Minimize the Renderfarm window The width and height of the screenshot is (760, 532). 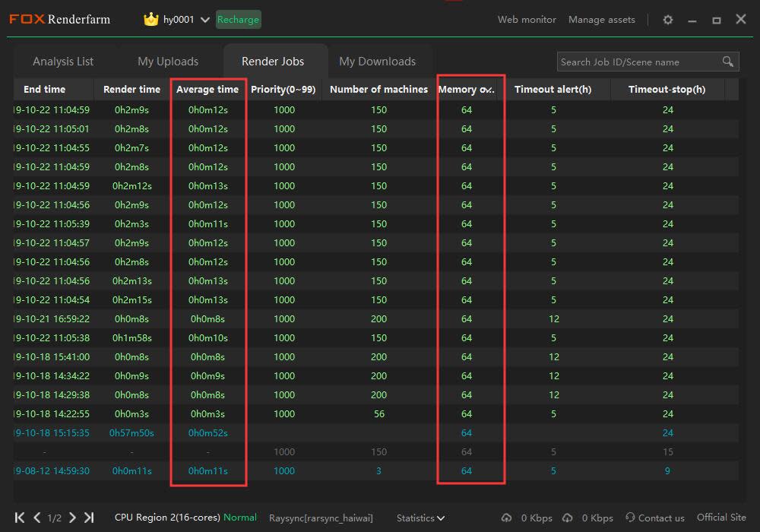692,21
